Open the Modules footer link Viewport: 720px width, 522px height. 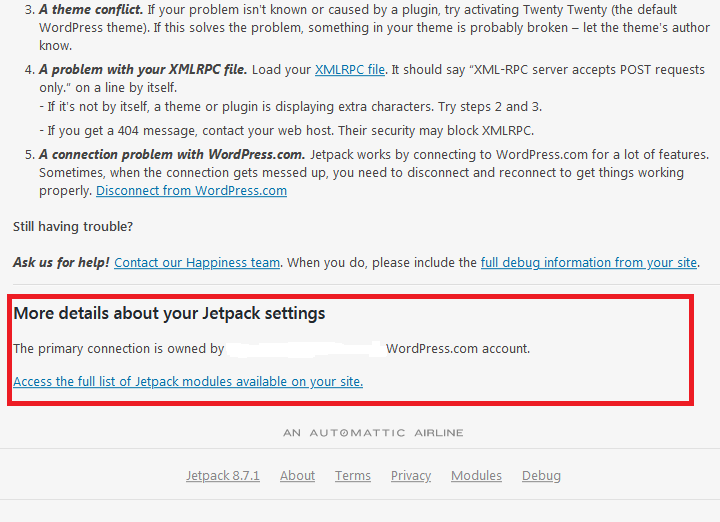476,476
